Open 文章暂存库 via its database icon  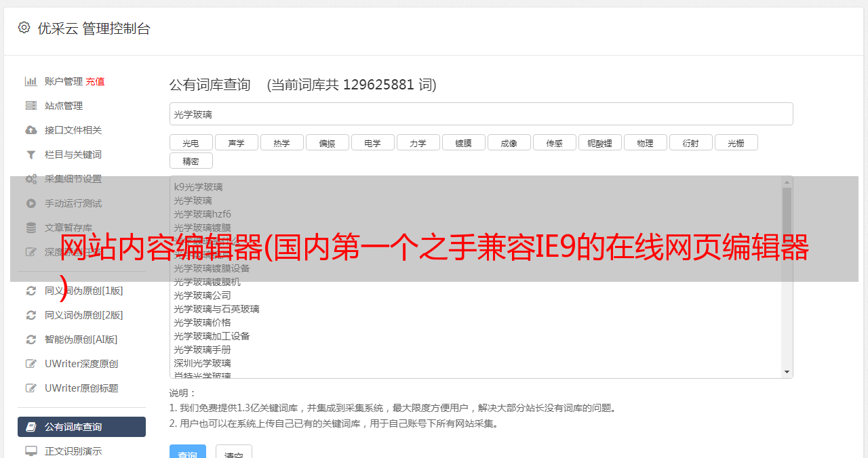pyautogui.click(x=31, y=228)
